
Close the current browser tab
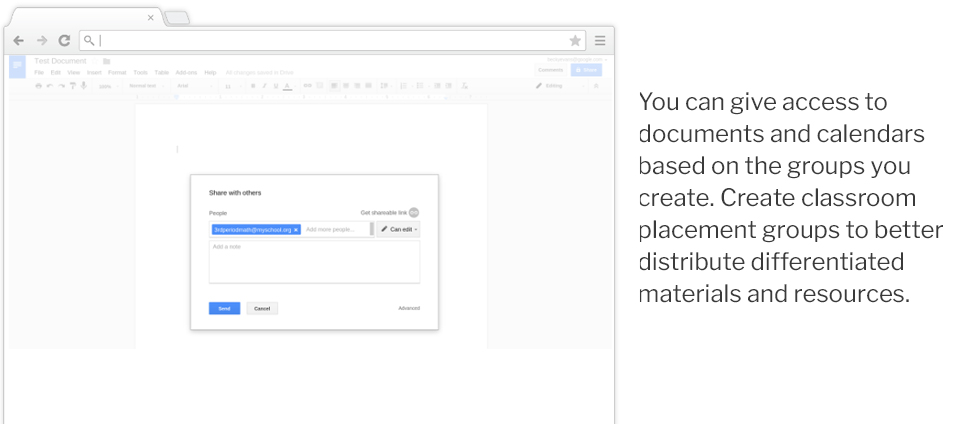tap(151, 18)
